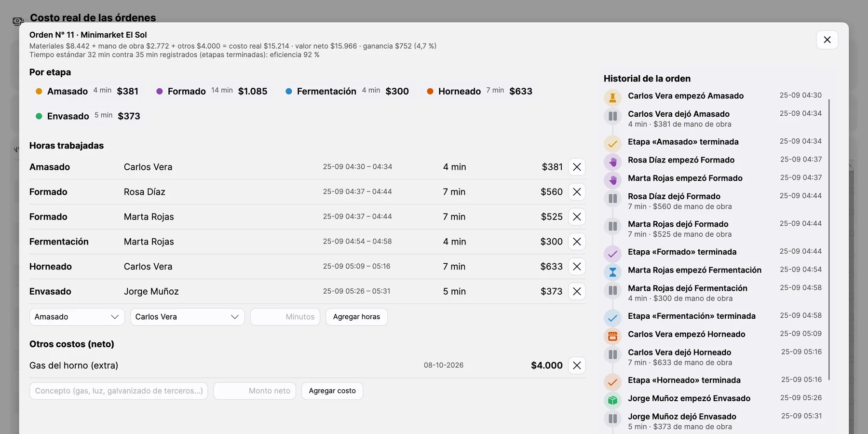Remove the Gas del horno extra cost

pos(577,366)
